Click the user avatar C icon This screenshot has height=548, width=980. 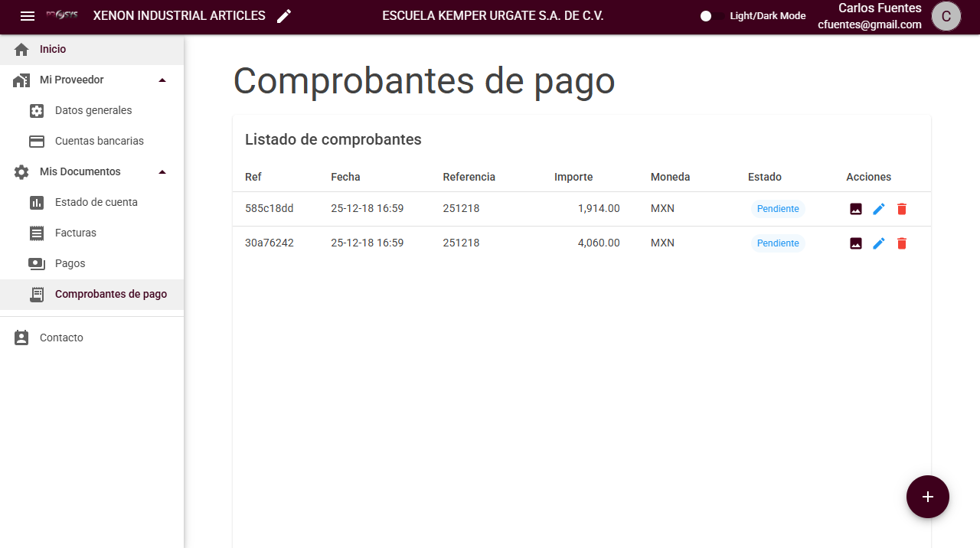click(946, 16)
